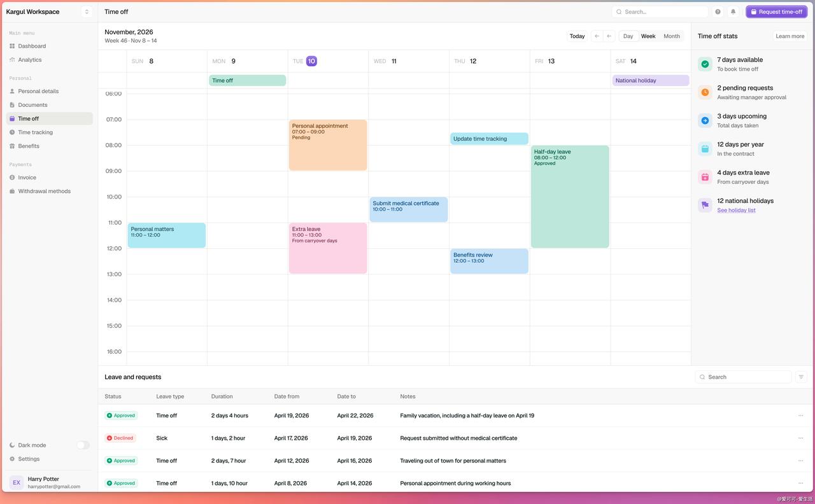This screenshot has height=504, width=815.
Task: Click the calendar icon for 12 days per year
Action: [x=705, y=149]
